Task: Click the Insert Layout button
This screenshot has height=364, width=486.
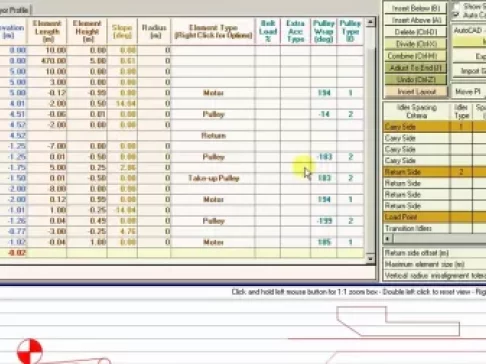Action: point(416,91)
